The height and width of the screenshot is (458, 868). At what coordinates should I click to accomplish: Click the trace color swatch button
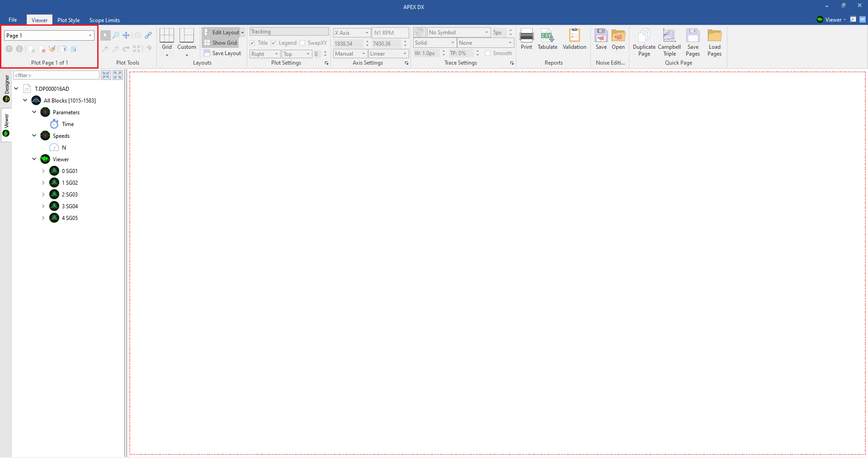420,33
